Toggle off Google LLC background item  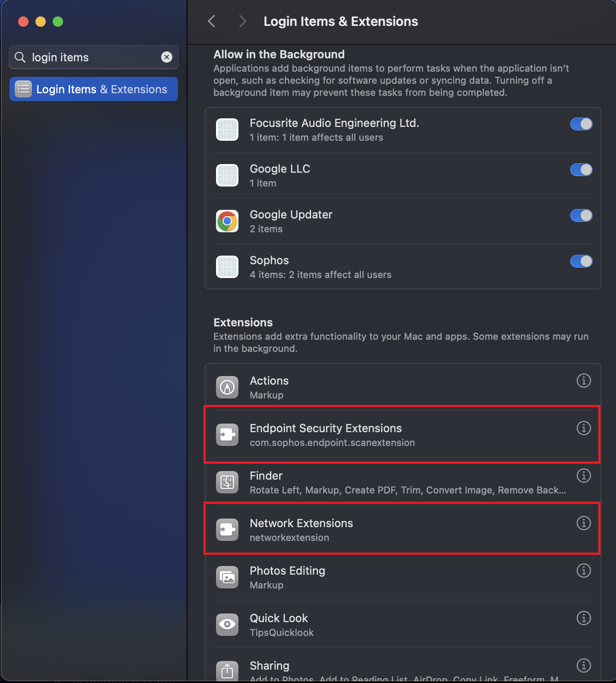pos(581,170)
